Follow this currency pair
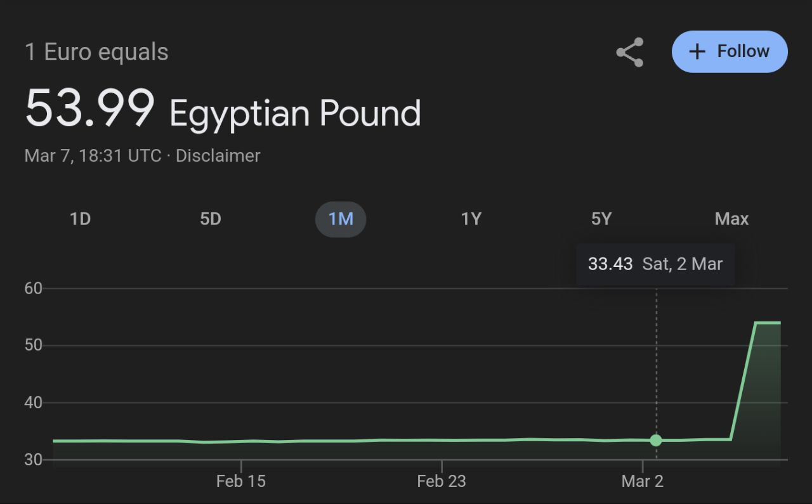This screenshot has width=812, height=504. click(x=730, y=51)
